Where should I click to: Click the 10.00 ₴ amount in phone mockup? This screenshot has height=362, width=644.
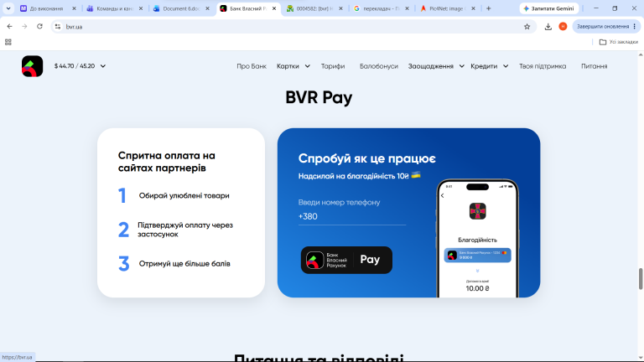pyautogui.click(x=477, y=288)
